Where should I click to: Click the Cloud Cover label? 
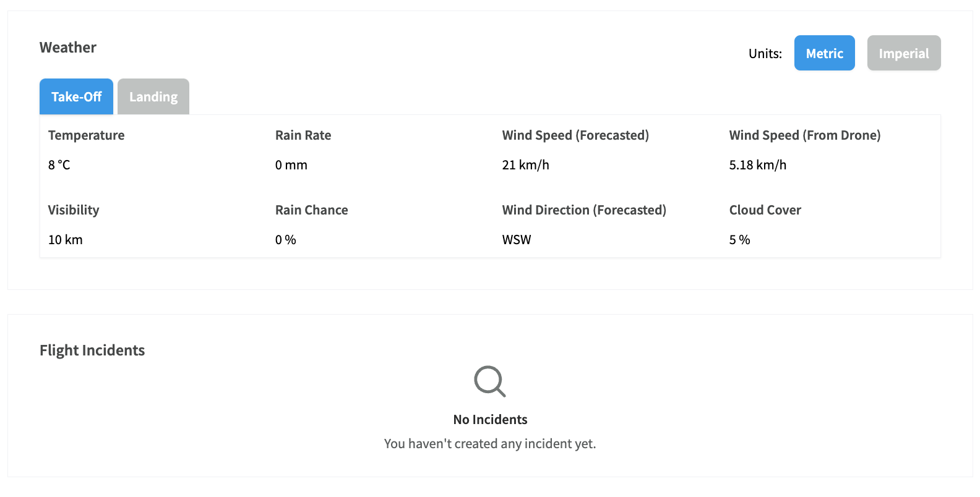coord(765,210)
